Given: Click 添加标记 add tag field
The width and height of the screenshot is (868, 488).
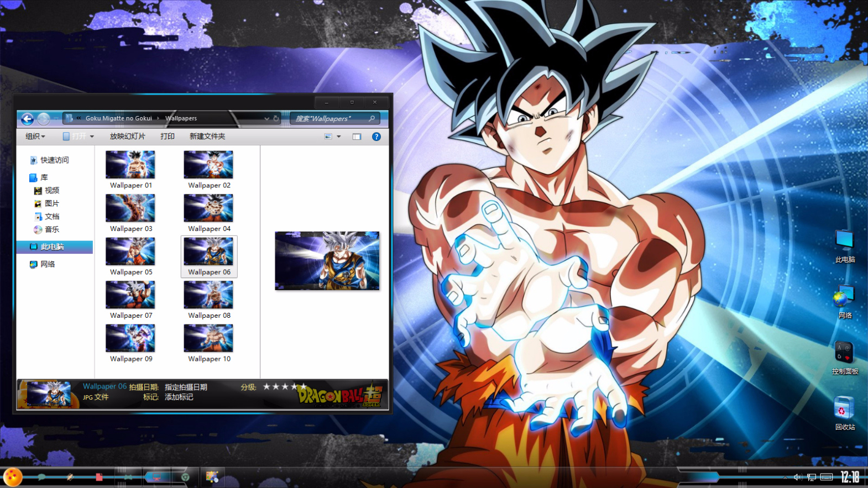Looking at the screenshot, I should (179, 397).
